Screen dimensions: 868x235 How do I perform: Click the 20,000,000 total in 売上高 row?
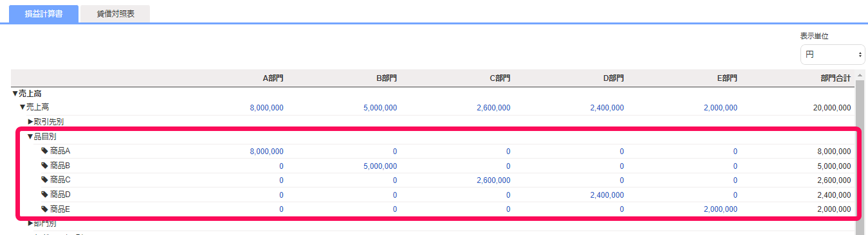(x=832, y=108)
